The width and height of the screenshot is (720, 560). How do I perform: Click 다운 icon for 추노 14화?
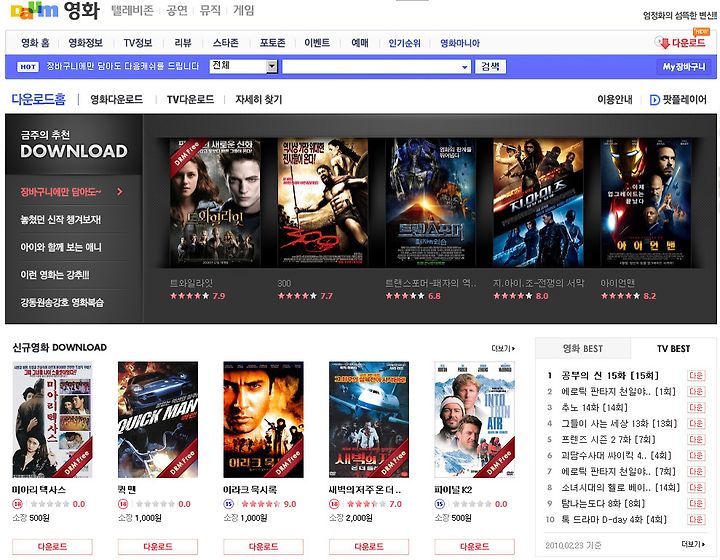tap(696, 408)
